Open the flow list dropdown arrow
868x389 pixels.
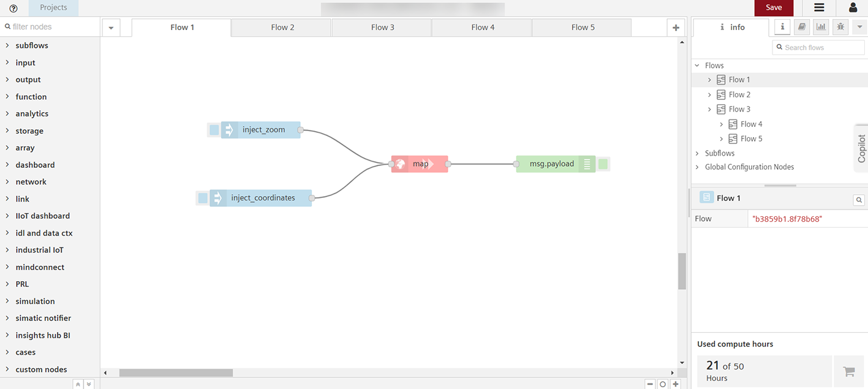(111, 28)
